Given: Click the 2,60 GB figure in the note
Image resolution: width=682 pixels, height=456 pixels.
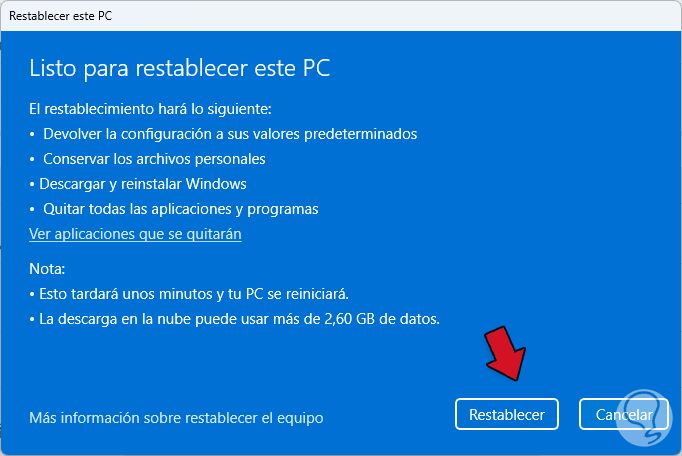Looking at the screenshot, I should pos(367,319).
